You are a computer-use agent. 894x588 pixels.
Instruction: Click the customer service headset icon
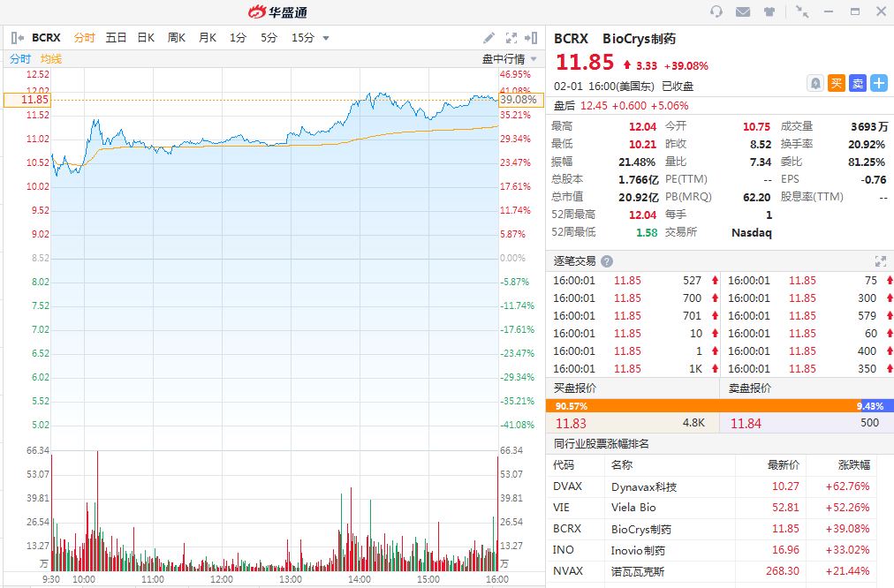716,11
